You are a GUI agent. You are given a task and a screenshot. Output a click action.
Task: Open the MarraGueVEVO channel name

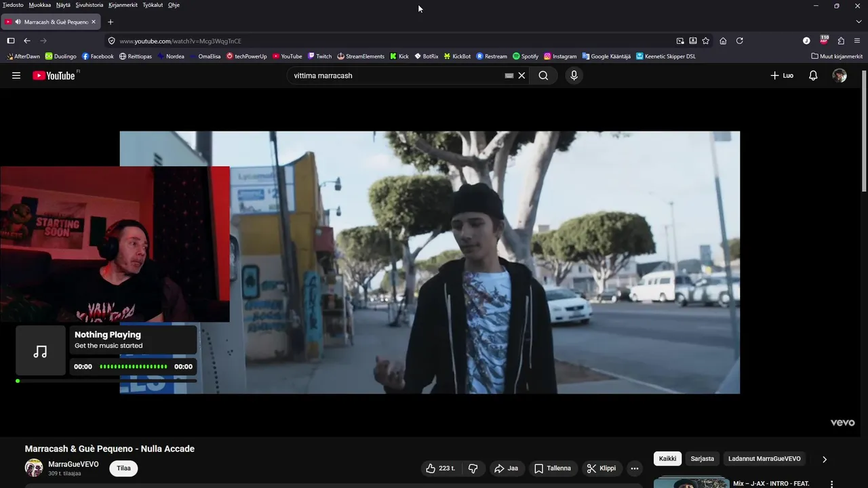point(73,464)
